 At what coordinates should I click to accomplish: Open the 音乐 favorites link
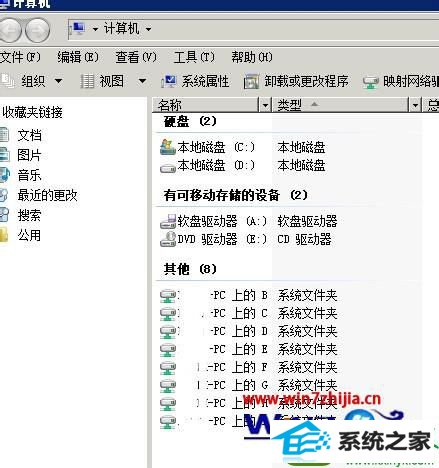click(x=30, y=175)
